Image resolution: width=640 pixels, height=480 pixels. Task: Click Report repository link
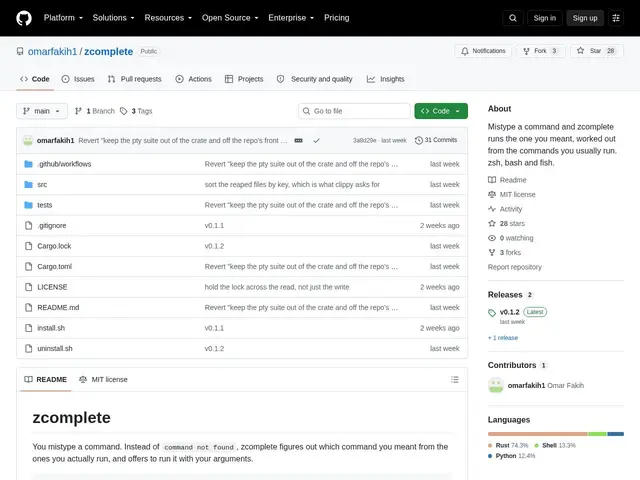[514, 267]
